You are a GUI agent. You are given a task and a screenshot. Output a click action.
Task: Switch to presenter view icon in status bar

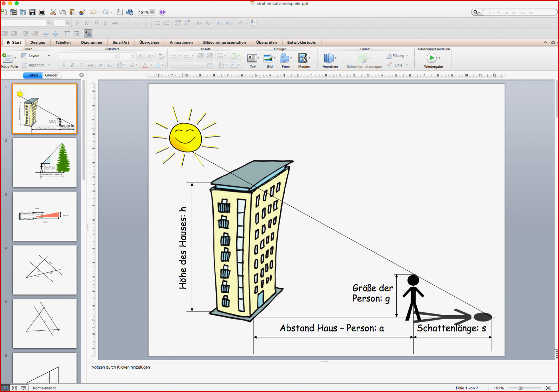[x=23, y=388]
